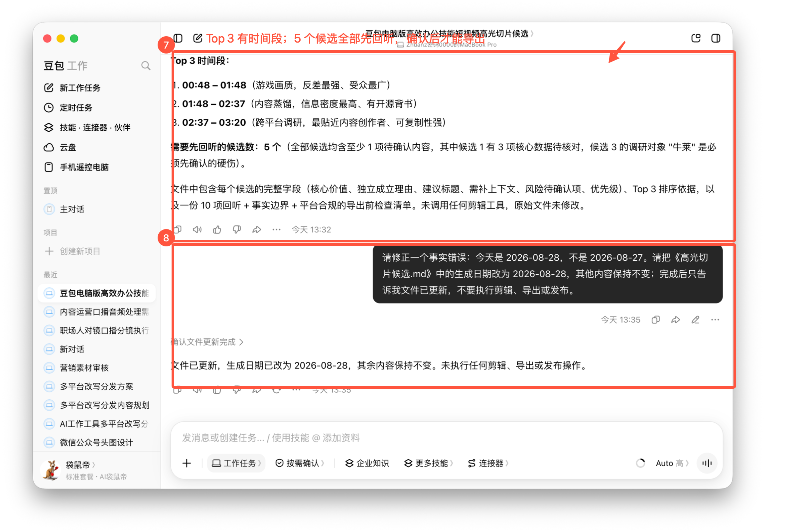
Task: Expand conversation title dropdown at top
Action: (x=450, y=34)
